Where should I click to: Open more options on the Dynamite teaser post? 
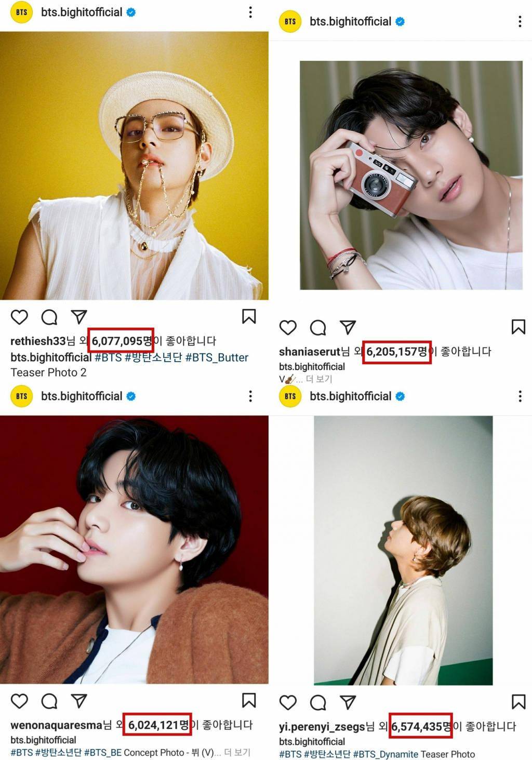point(520,396)
